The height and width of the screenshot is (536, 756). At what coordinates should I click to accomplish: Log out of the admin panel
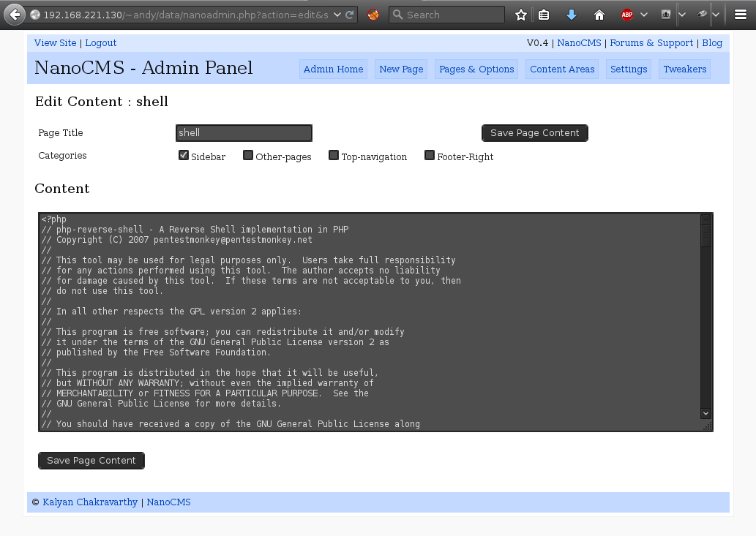coord(100,42)
